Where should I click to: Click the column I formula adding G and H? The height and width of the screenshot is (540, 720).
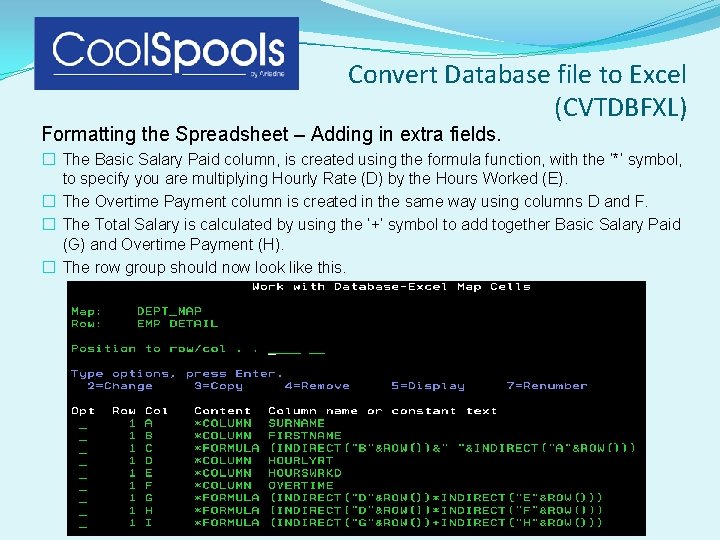(x=436, y=523)
